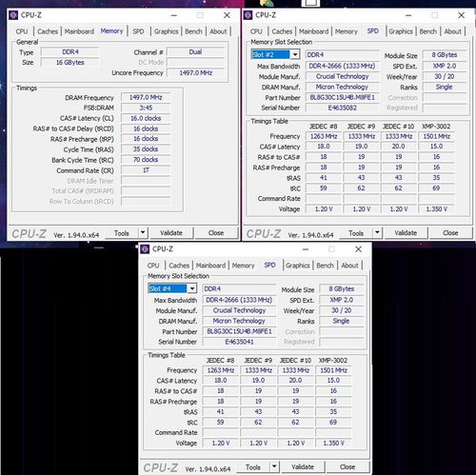Open Bench tab in Memory window
The height and width of the screenshot is (475, 476).
pos(193,31)
